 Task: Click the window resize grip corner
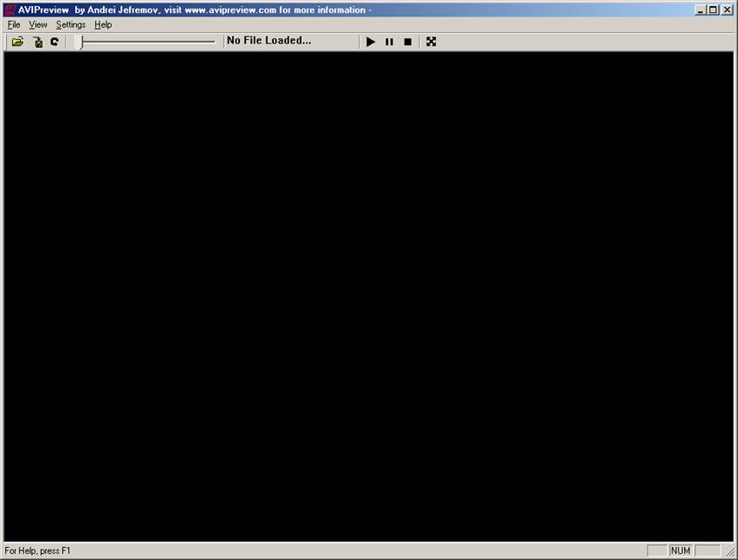(x=730, y=552)
